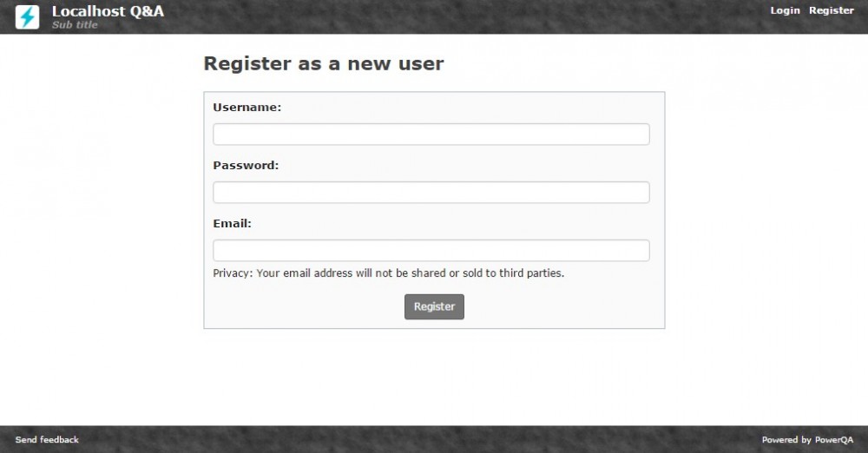The height and width of the screenshot is (453, 868).
Task: Open the Register link in top navigation
Action: pos(832,10)
